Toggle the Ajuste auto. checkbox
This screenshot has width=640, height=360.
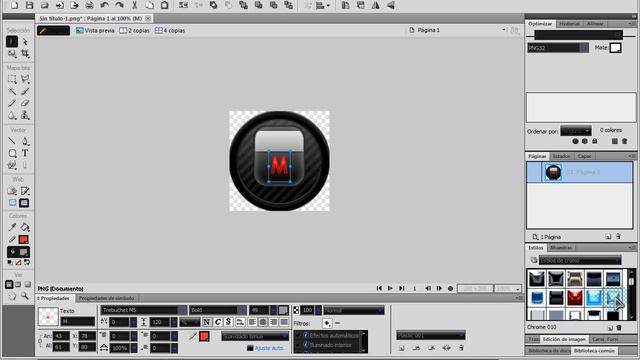[x=250, y=348]
